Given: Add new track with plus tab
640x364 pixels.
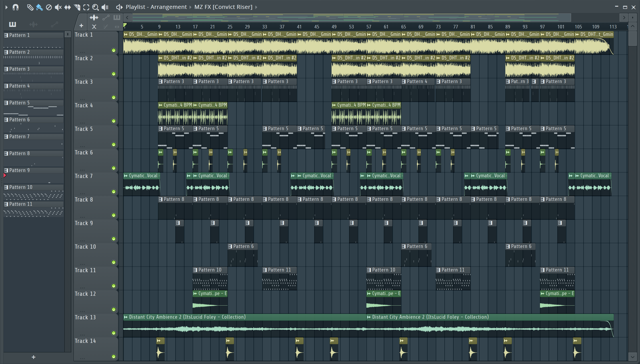Looking at the screenshot, I should [x=81, y=26].
